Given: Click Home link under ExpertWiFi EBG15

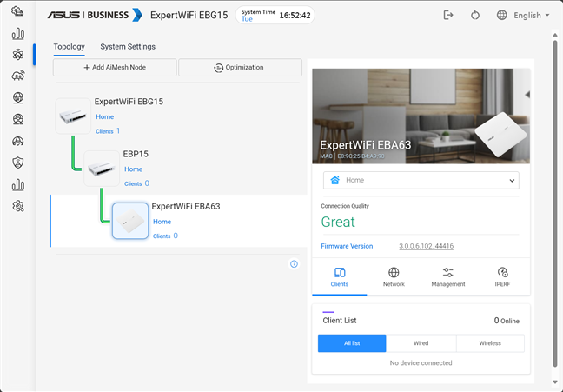Looking at the screenshot, I should pos(105,116).
